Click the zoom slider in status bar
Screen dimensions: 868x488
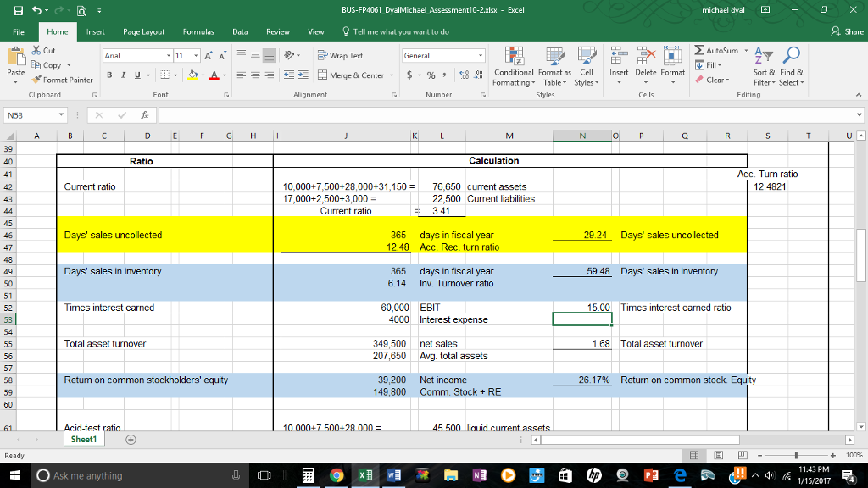coord(797,456)
